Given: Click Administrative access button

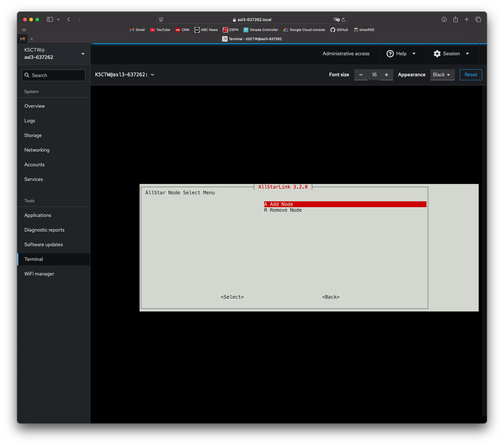Looking at the screenshot, I should click(x=346, y=54).
